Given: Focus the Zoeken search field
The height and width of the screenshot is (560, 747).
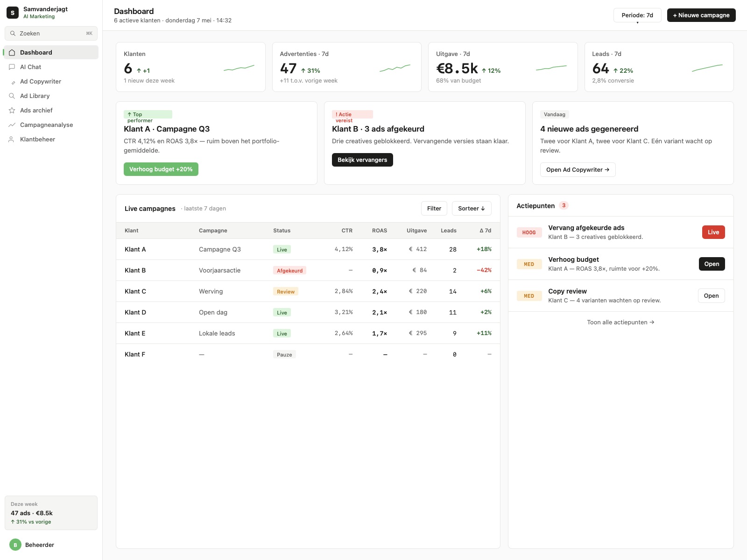Looking at the screenshot, I should click(51, 33).
